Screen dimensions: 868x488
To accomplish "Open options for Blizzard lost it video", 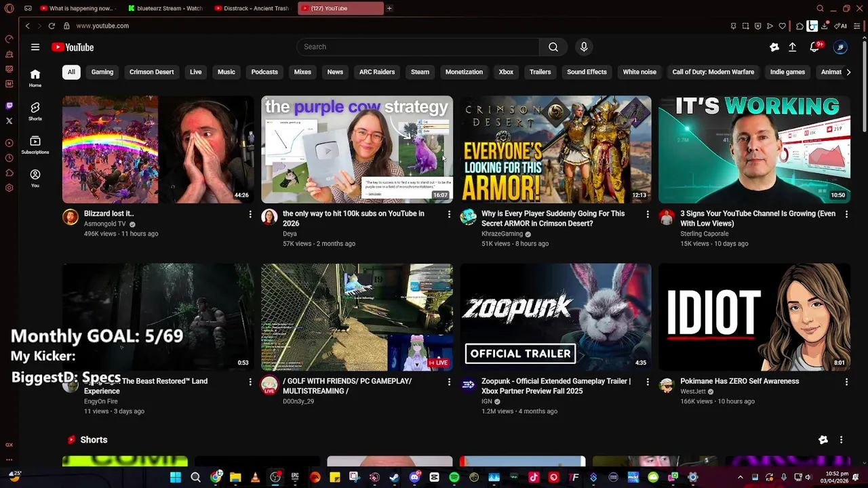I will 250,214.
